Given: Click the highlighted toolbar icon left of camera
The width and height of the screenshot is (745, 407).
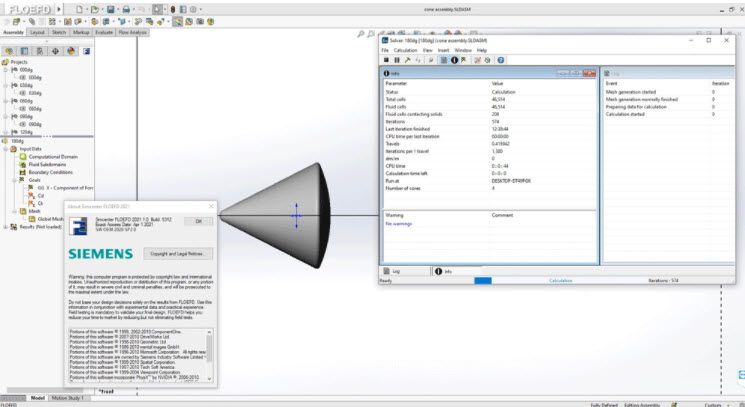Looking at the screenshot, I should [177, 21].
